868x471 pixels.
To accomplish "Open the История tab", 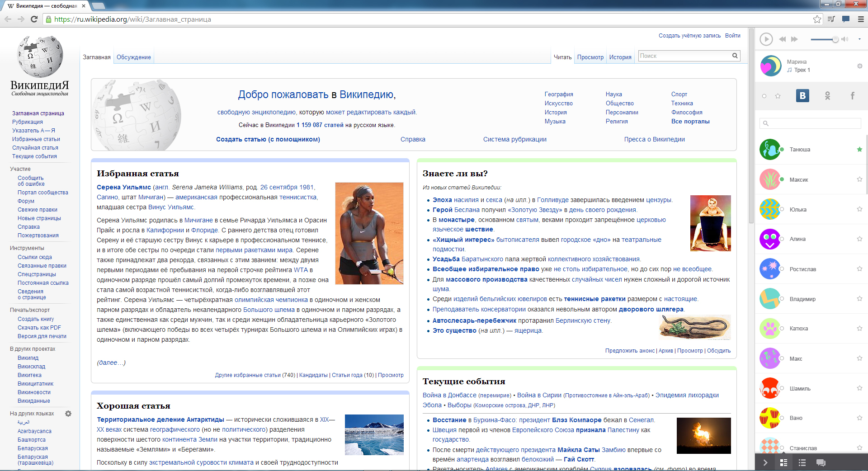I will (x=620, y=57).
